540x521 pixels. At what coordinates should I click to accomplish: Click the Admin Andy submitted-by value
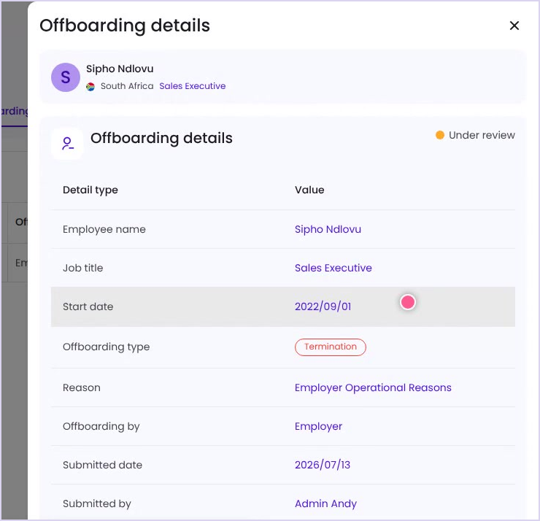click(x=326, y=503)
